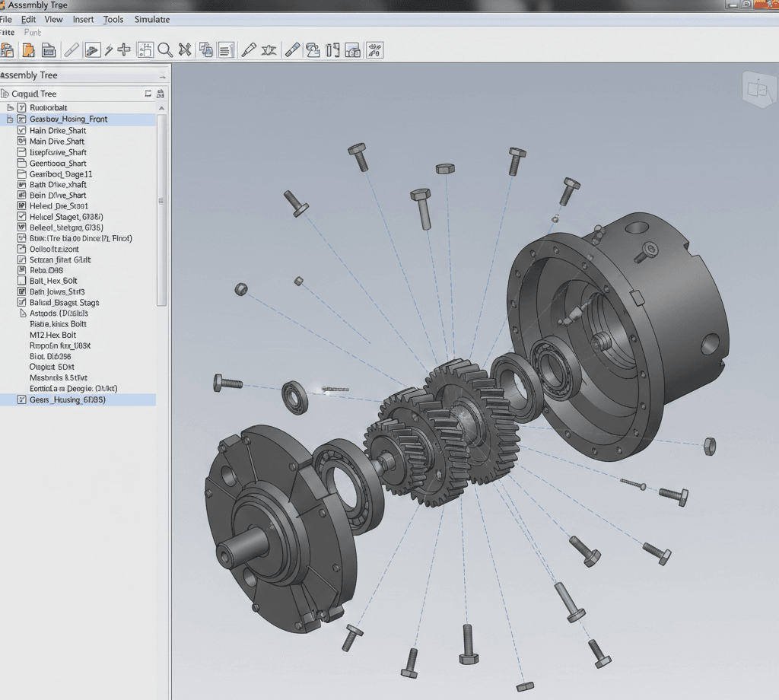Screen dimensions: 779x700
Task: Expand the Ruoborbalt tree node
Action: tap(10, 108)
